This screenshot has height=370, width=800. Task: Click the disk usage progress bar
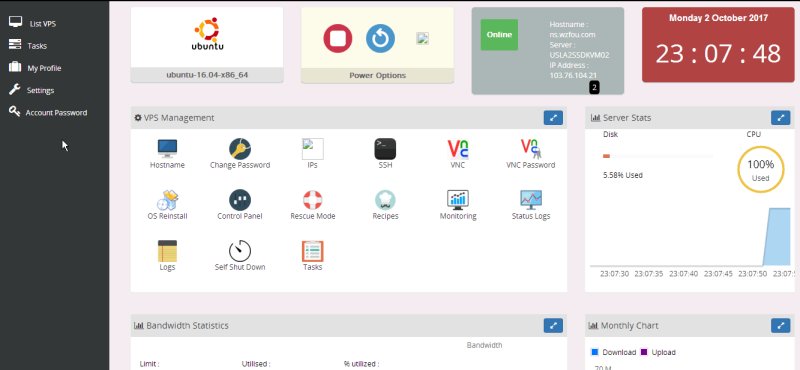658,156
